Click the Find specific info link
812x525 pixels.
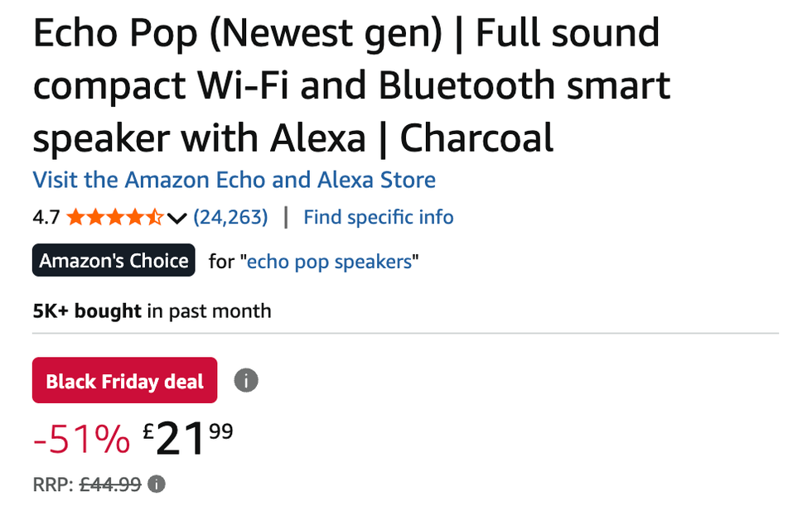[x=378, y=217]
